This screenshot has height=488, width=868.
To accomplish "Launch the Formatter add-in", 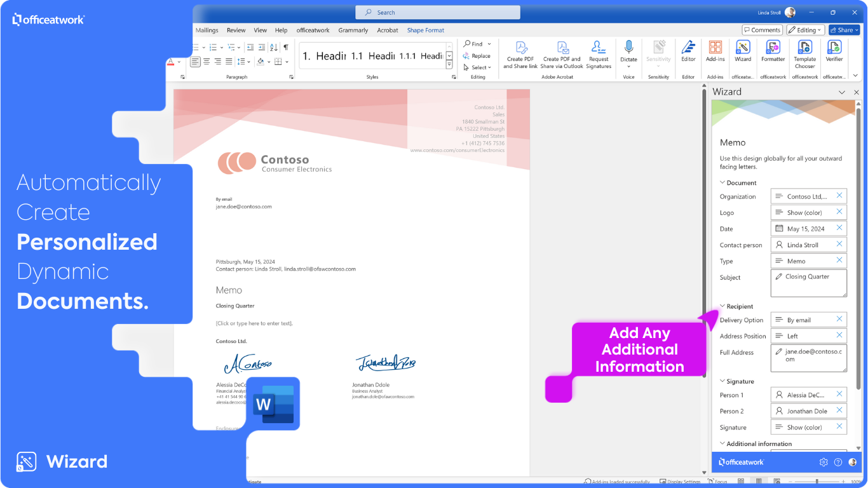I will point(773,51).
